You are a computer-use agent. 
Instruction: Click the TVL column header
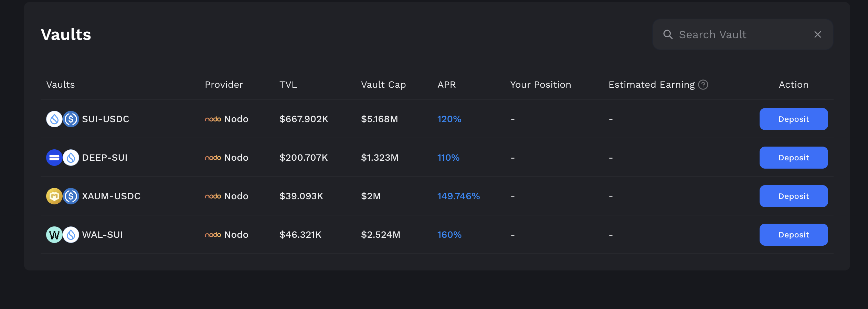point(288,85)
